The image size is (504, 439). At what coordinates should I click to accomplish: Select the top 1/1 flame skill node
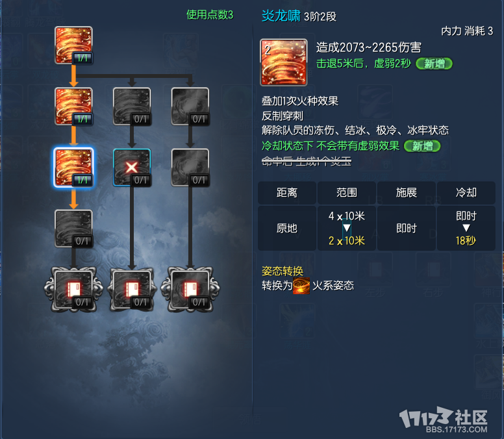[x=73, y=45]
